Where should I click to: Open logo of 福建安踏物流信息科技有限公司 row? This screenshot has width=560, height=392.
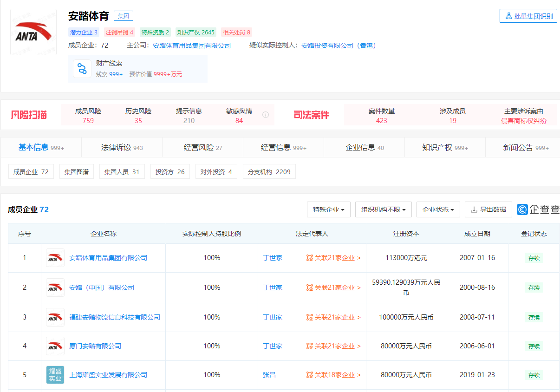pos(55,317)
